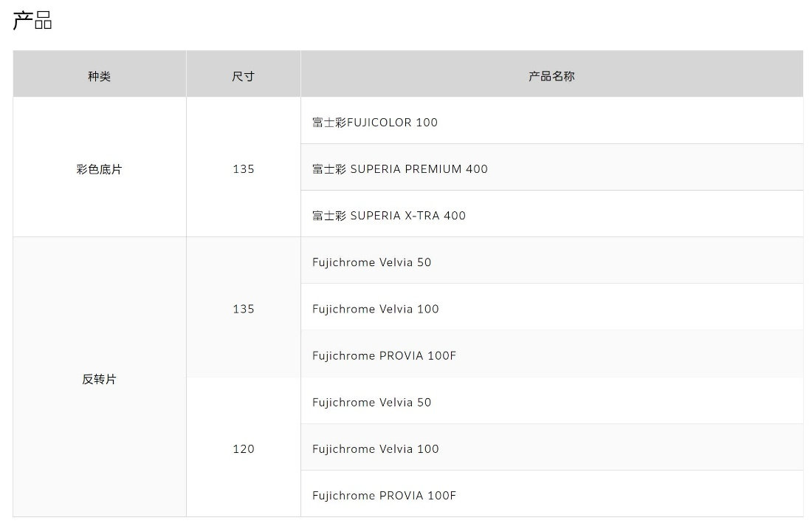Select the SUPERIA PREMIUM 400 product name

pyautogui.click(x=419, y=169)
